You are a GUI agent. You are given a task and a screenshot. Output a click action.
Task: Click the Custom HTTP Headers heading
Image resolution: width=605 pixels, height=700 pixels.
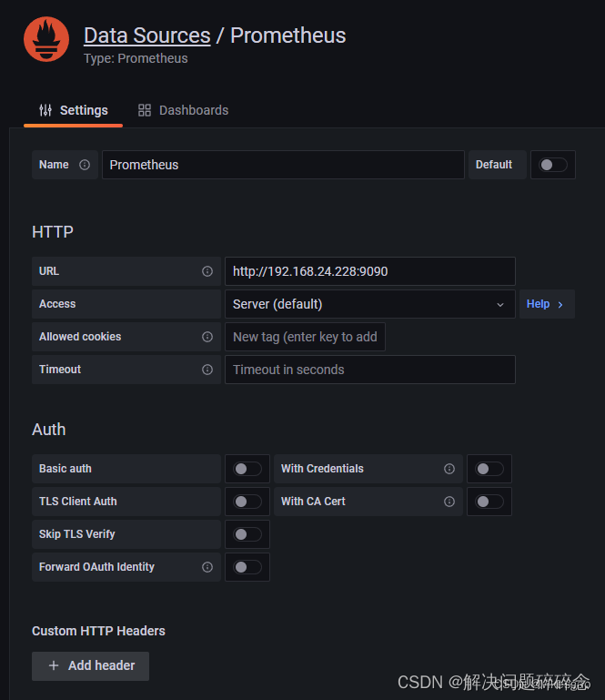(x=98, y=631)
